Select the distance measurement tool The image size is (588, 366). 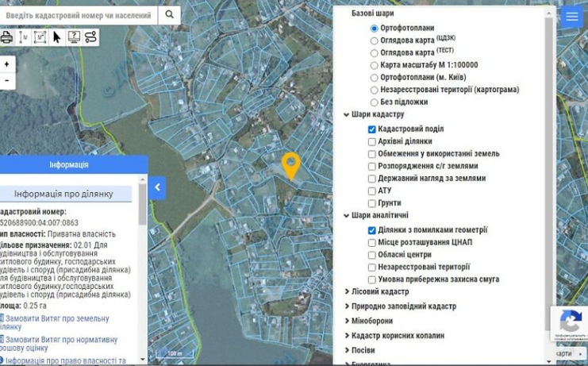pyautogui.click(x=23, y=37)
